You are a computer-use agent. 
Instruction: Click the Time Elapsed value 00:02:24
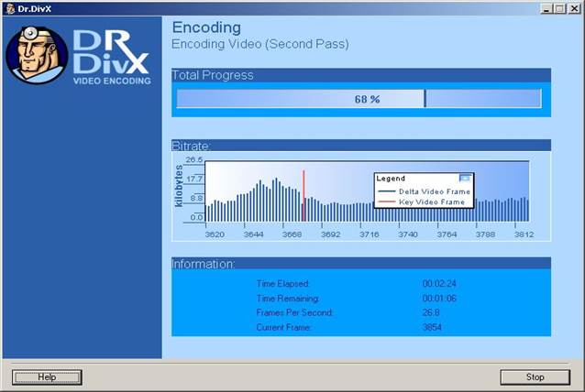coord(439,284)
